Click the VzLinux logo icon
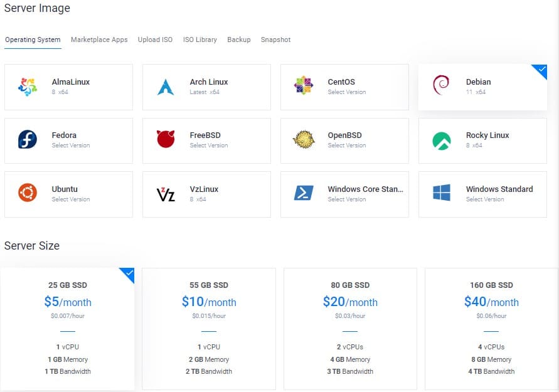Viewport: 559px width, 392px height. (x=166, y=194)
